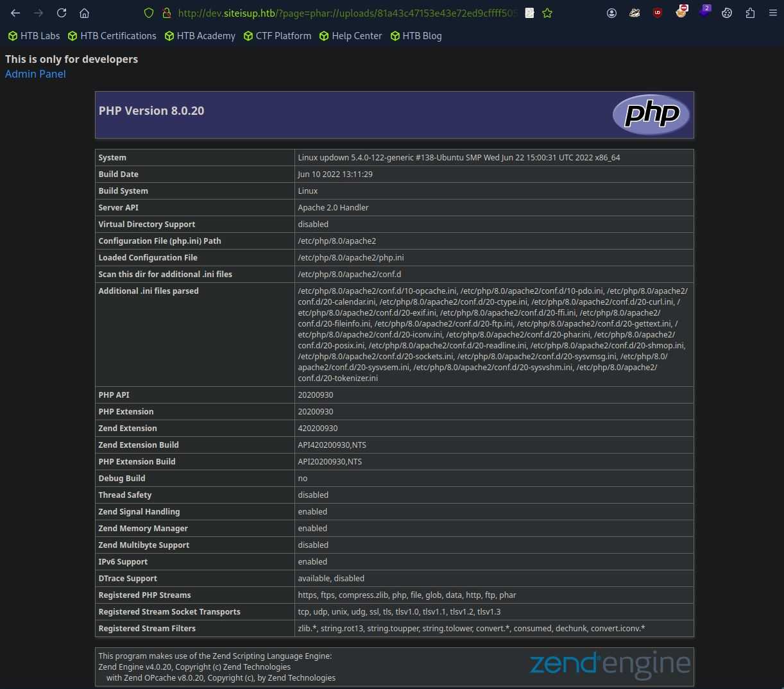This screenshot has height=689, width=784.
Task: Open the uBlock Origin extension
Action: coord(658,13)
